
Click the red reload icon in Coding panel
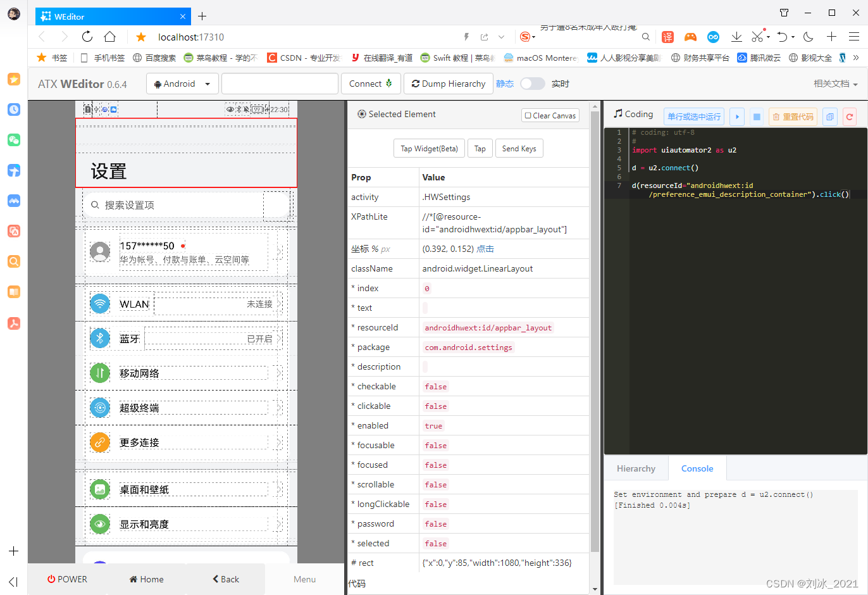pos(850,116)
